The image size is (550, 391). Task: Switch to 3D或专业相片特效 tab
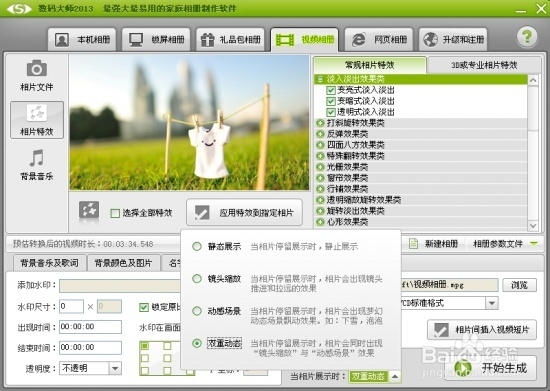coord(484,65)
